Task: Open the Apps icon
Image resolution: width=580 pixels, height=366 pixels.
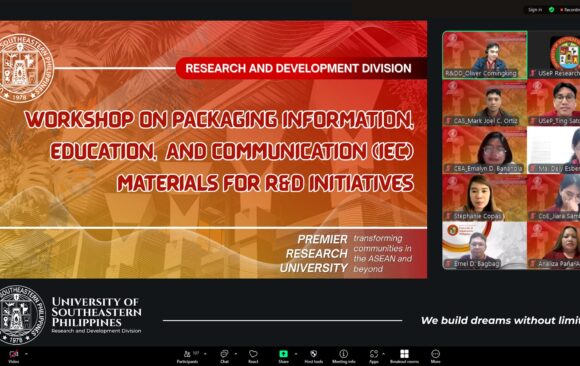Action: click(374, 354)
